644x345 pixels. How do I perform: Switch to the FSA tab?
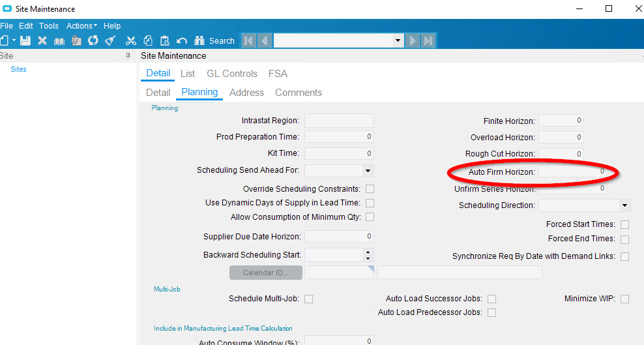pyautogui.click(x=278, y=74)
